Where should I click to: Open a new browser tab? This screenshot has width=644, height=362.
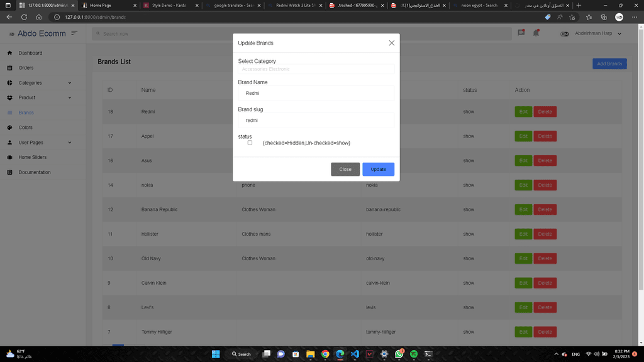pos(579,5)
